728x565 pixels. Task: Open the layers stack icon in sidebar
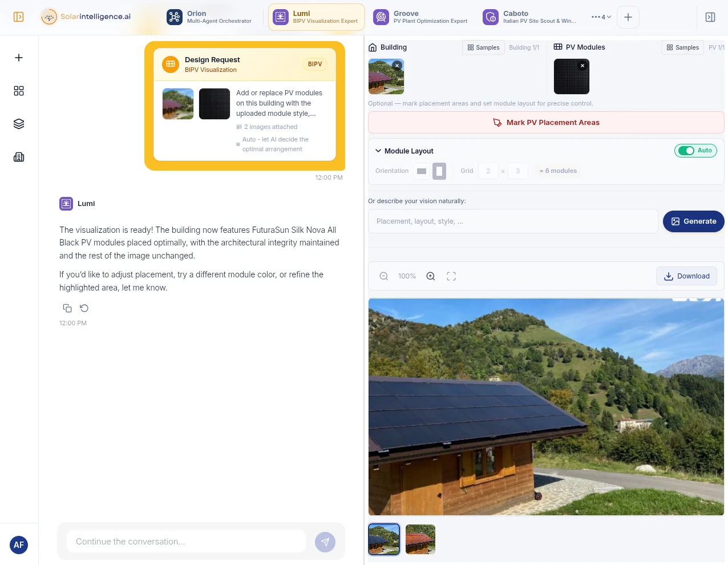19,124
